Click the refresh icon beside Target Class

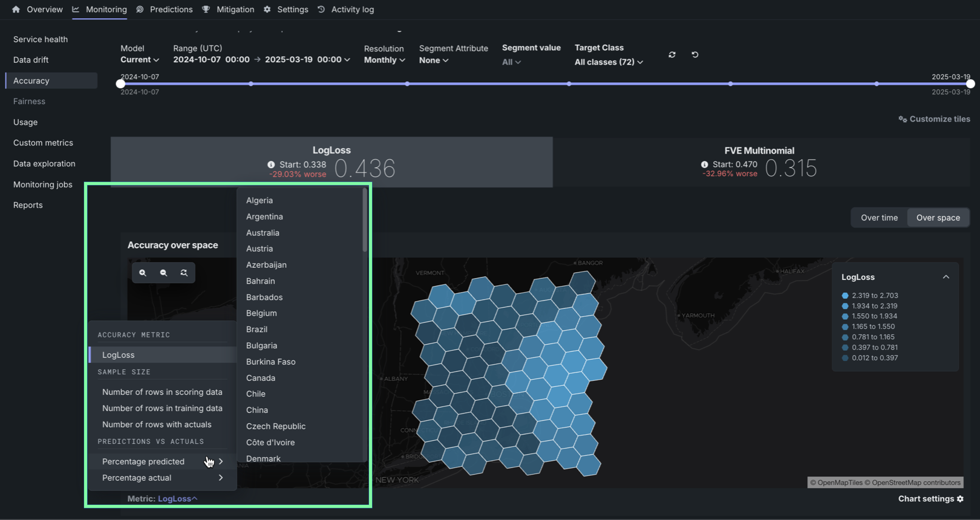click(x=672, y=54)
